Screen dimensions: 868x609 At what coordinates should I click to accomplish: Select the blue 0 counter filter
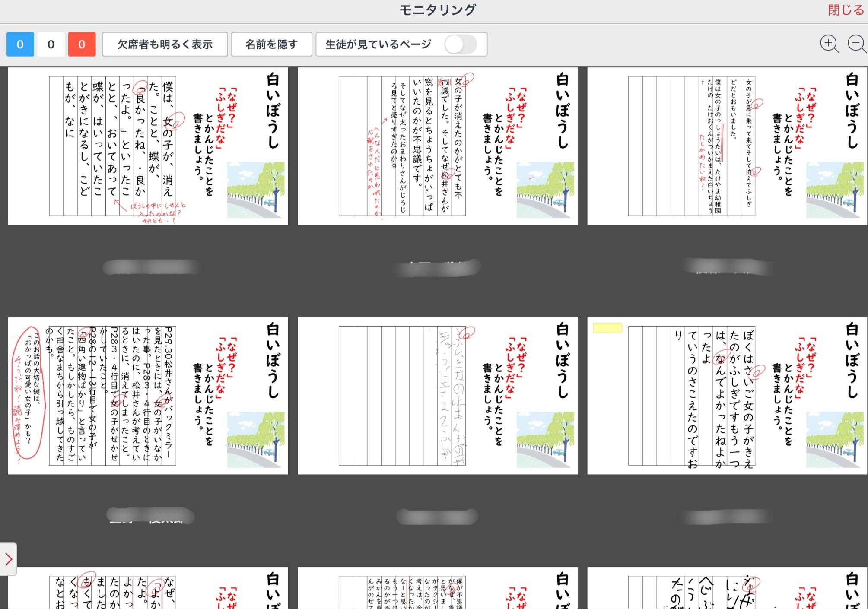[x=20, y=44]
